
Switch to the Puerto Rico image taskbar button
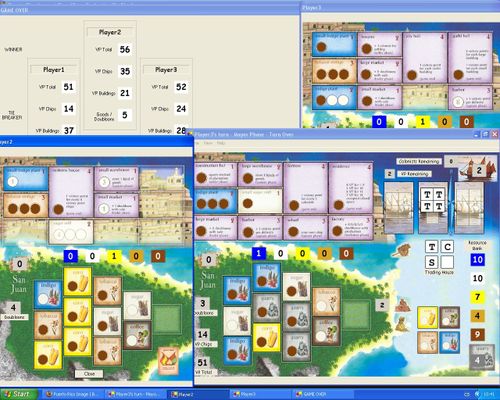pos(73,394)
